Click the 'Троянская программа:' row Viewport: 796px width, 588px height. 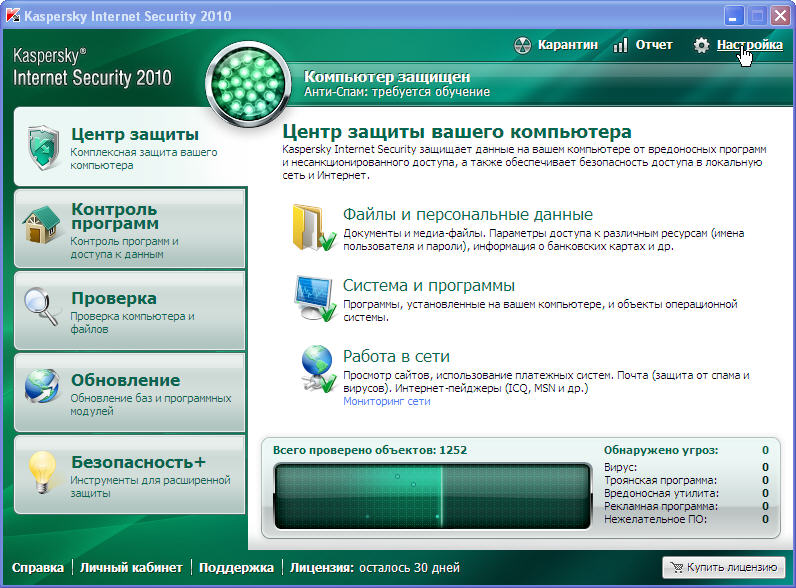click(x=686, y=480)
